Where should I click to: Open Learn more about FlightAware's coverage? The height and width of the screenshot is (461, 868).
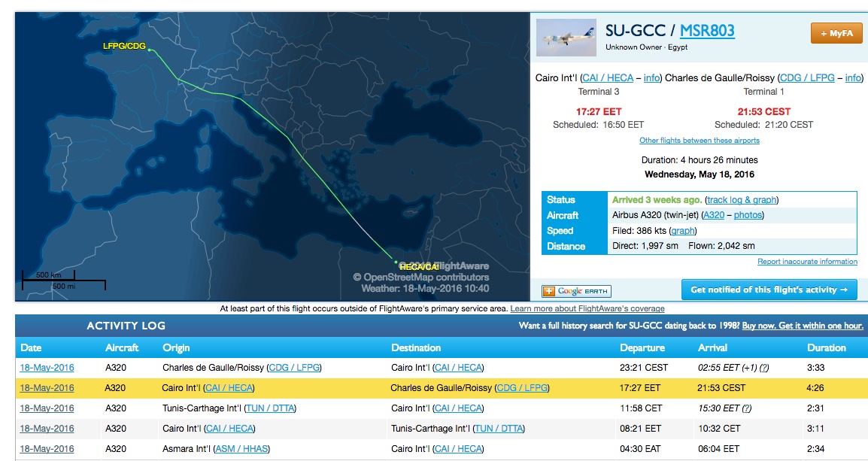[x=587, y=308]
